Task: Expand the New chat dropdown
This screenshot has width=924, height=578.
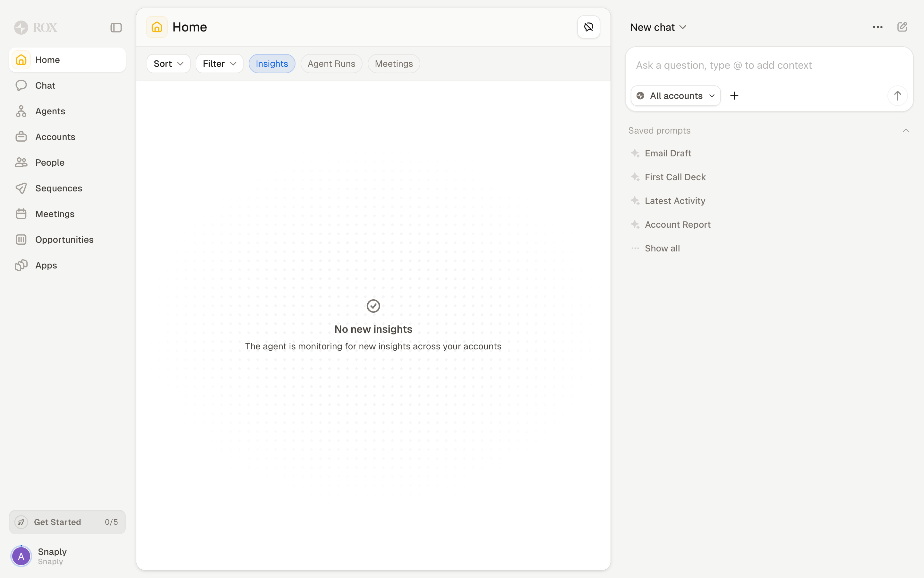Action: click(x=658, y=27)
